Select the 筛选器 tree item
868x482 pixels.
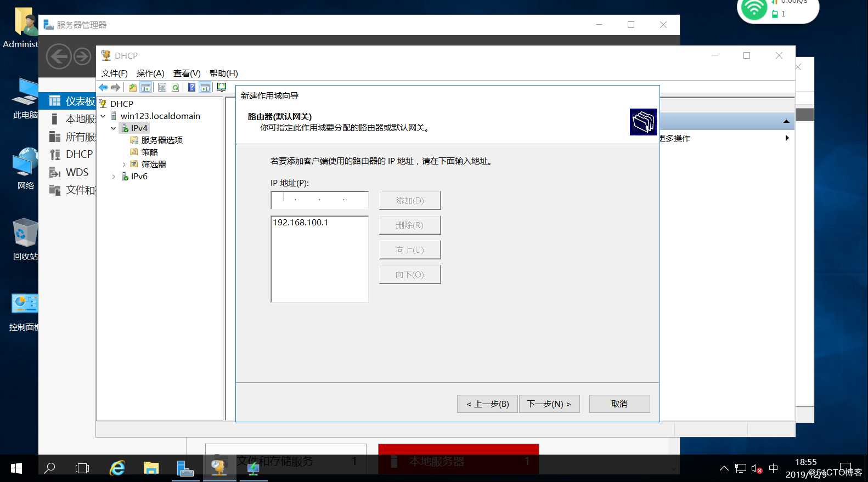pyautogui.click(x=154, y=164)
